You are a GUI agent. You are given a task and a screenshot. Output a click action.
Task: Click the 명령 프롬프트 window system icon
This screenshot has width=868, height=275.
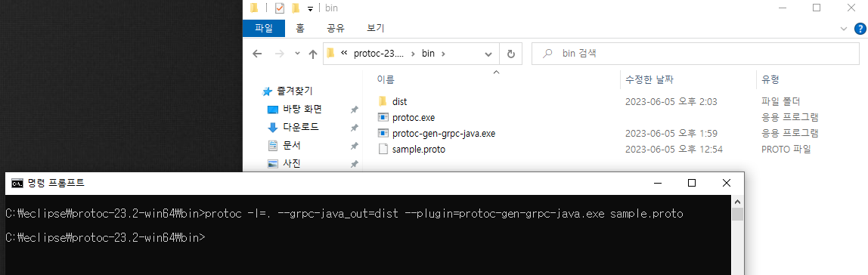[x=17, y=183]
